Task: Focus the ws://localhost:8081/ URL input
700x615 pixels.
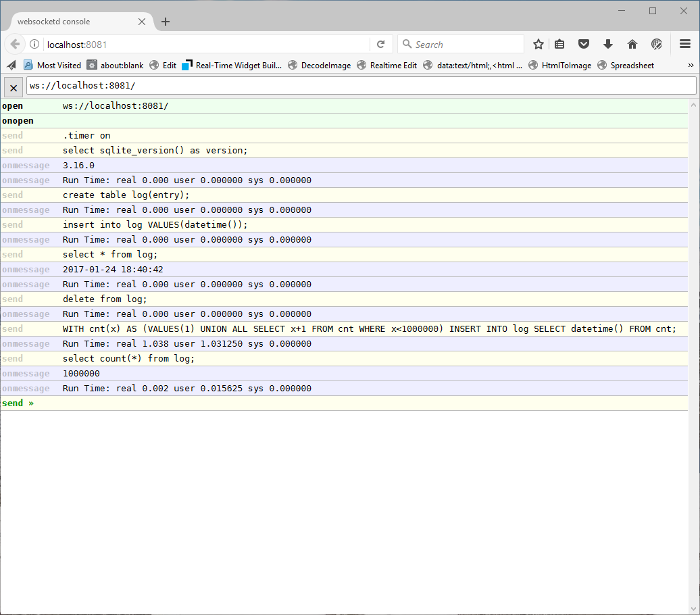Action: click(361, 86)
